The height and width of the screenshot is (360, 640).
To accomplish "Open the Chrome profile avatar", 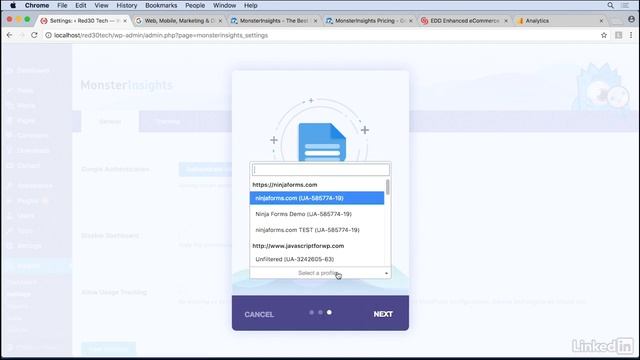I will click(x=631, y=20).
